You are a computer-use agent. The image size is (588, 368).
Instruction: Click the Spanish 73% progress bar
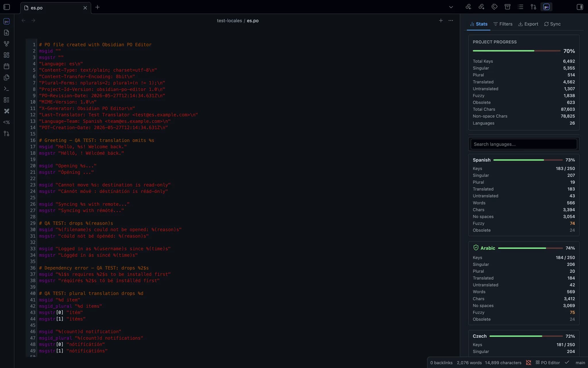(x=528, y=160)
